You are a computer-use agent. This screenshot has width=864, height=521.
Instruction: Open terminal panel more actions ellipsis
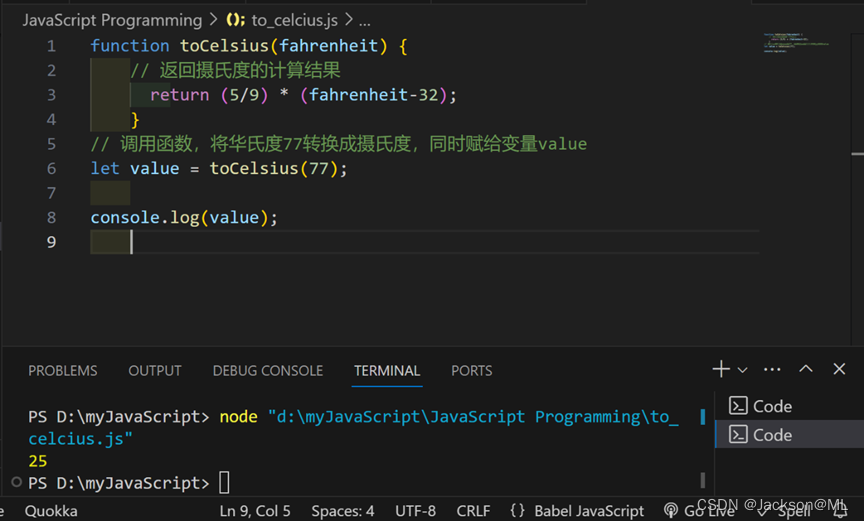tap(772, 369)
